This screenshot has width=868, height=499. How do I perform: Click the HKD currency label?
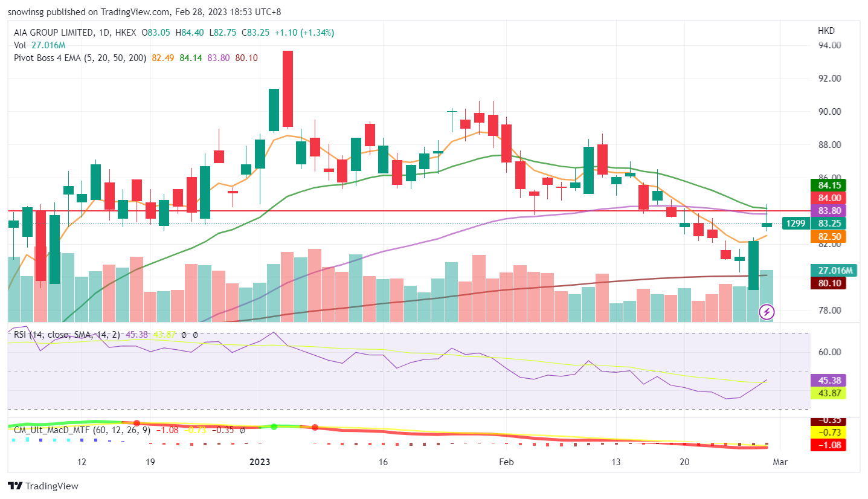[x=826, y=30]
